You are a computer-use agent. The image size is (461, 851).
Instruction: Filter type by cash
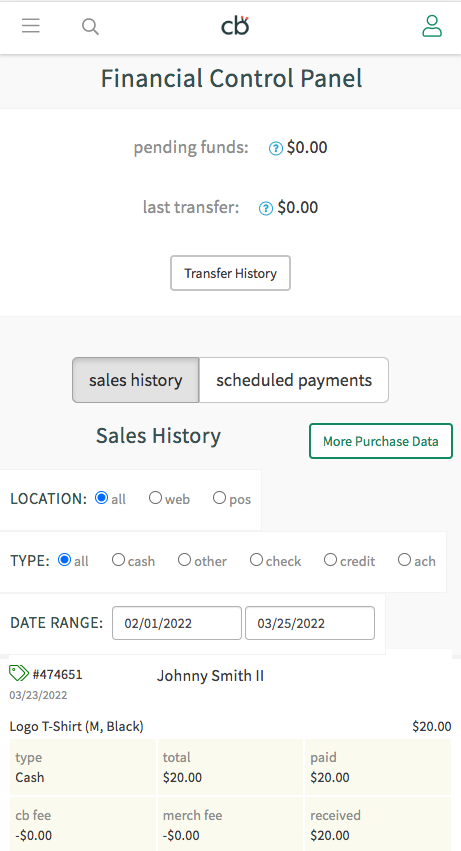[x=118, y=560]
